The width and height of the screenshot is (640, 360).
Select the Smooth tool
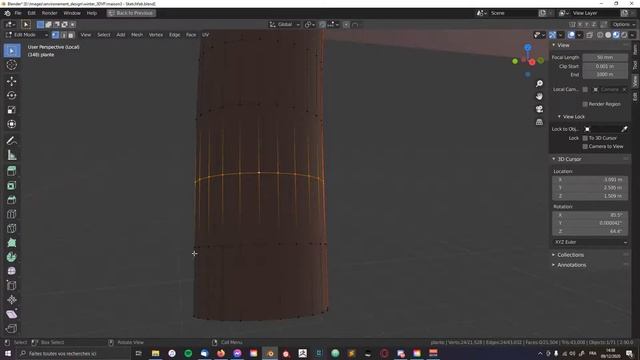pos(11,271)
